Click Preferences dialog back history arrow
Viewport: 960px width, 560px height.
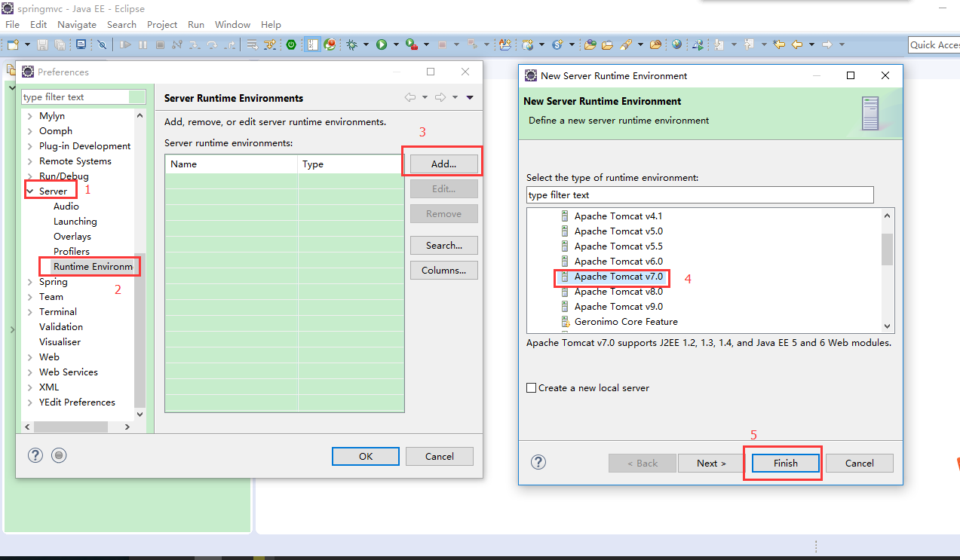pos(410,97)
